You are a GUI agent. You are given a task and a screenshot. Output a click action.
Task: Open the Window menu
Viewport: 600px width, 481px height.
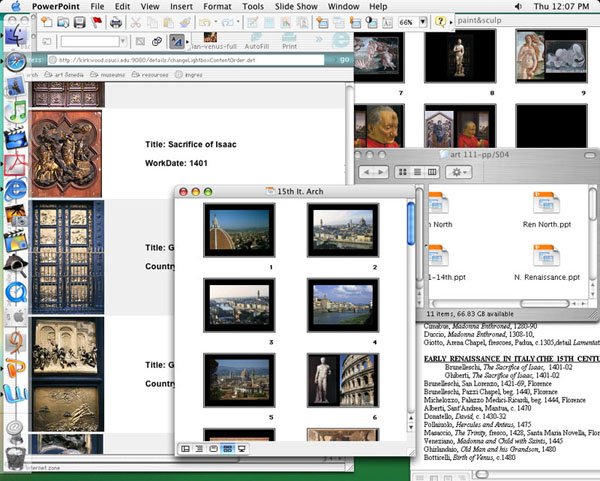[344, 7]
